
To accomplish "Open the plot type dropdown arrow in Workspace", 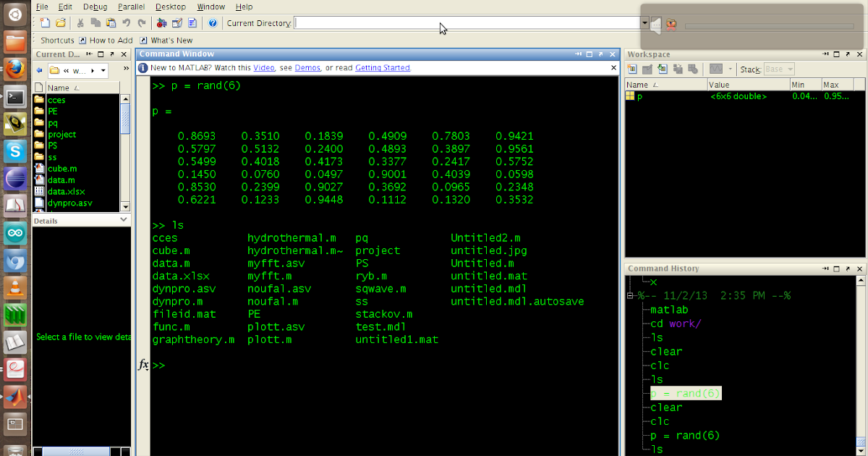I will 731,69.
